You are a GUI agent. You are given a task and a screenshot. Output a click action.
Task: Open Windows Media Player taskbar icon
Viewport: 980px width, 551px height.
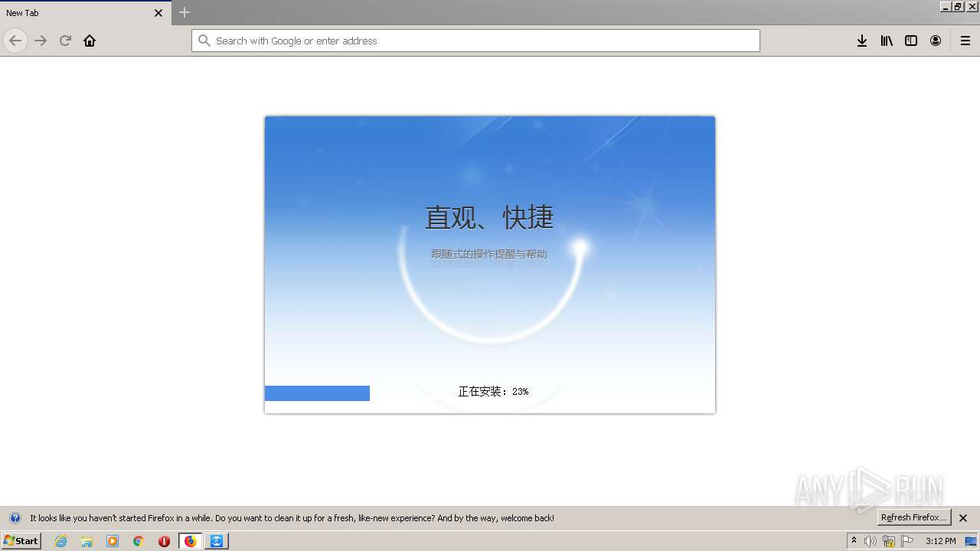coord(113,541)
